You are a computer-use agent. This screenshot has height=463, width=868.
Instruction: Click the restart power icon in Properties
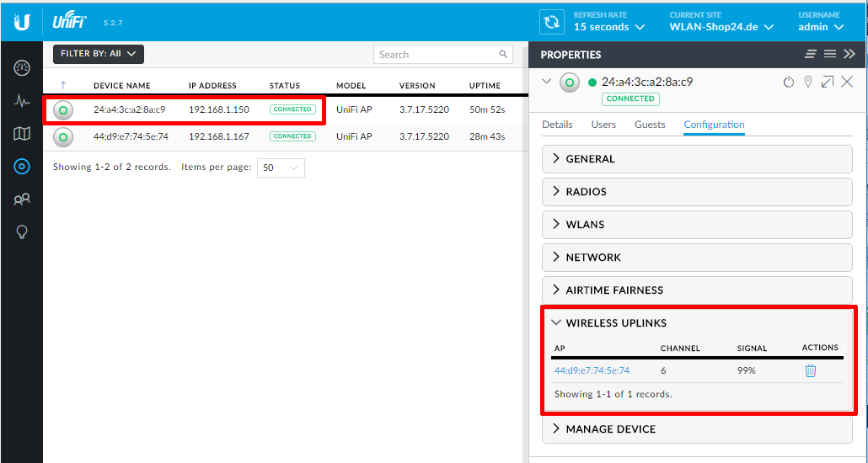(788, 82)
